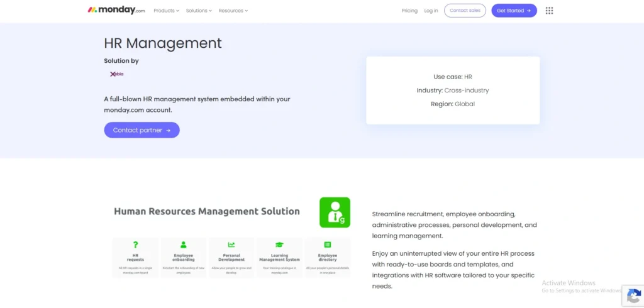Expand the Solutions dropdown menu

click(199, 11)
